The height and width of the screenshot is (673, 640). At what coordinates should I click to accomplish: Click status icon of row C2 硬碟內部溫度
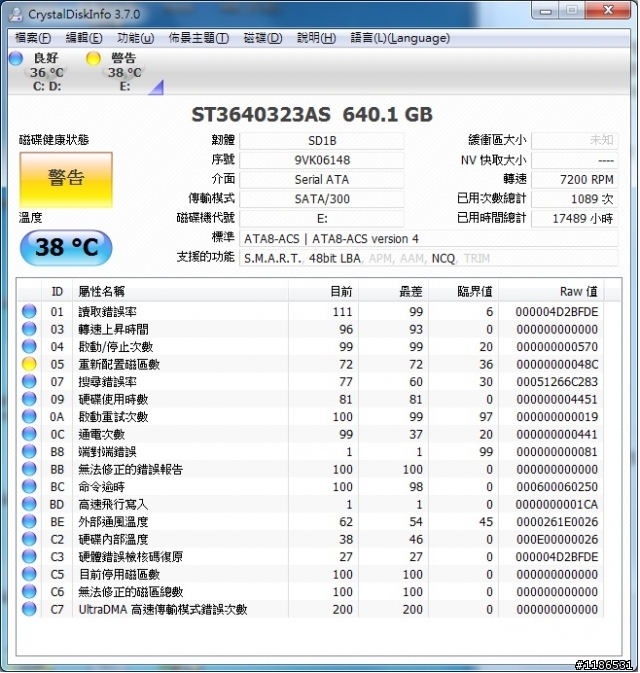[29, 539]
